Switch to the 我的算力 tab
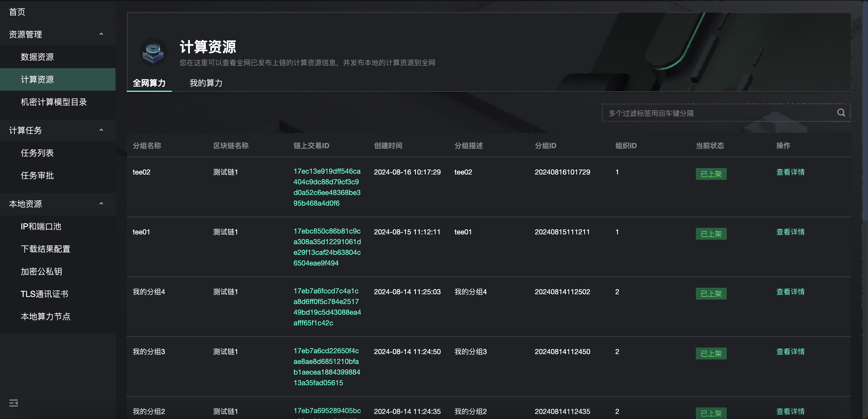This screenshot has width=868, height=419. 206,83
